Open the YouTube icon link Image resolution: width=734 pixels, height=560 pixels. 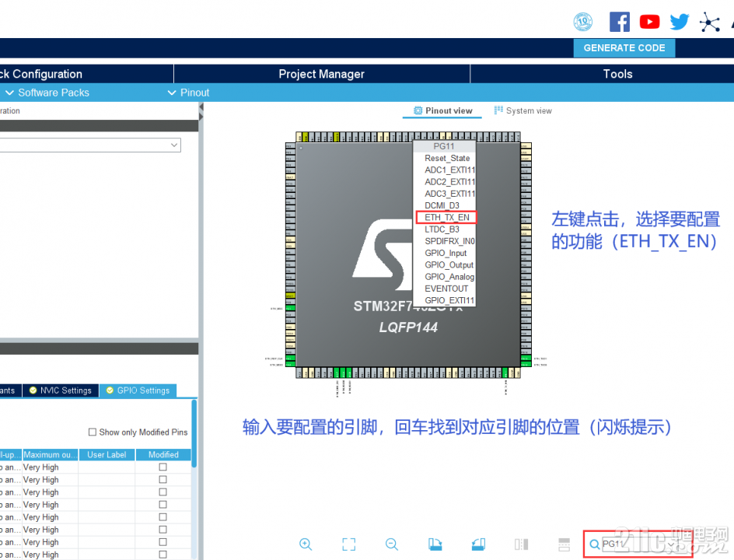click(x=649, y=22)
